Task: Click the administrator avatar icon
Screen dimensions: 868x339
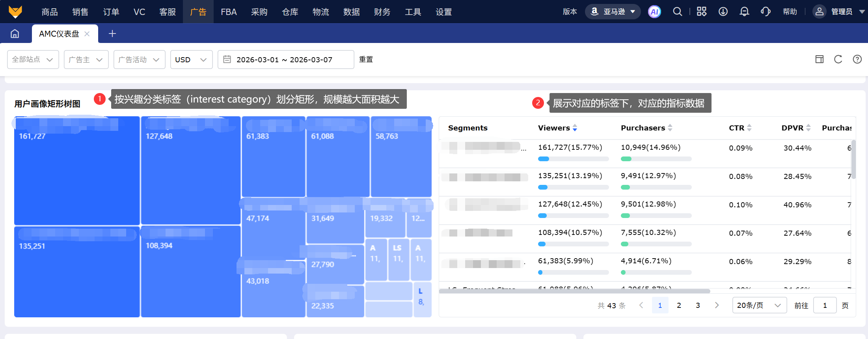Action: click(x=820, y=12)
